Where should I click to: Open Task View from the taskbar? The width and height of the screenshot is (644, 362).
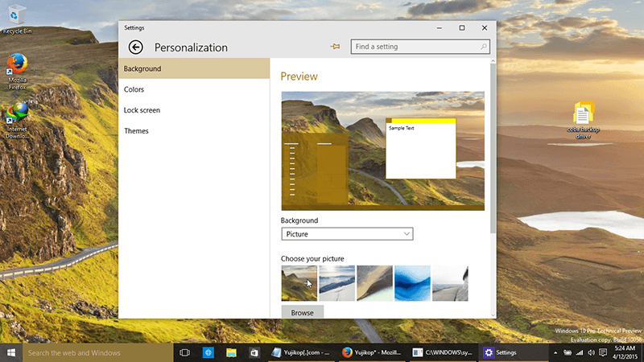click(185, 352)
